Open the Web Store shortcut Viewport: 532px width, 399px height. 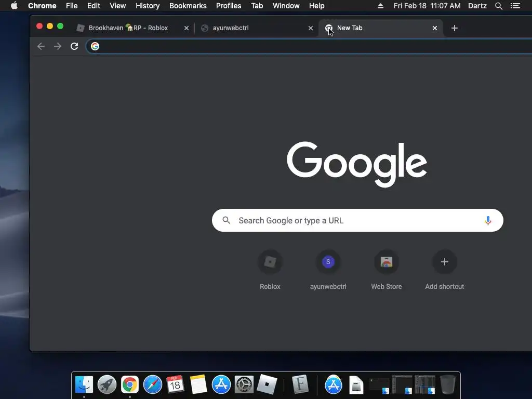pos(387,270)
